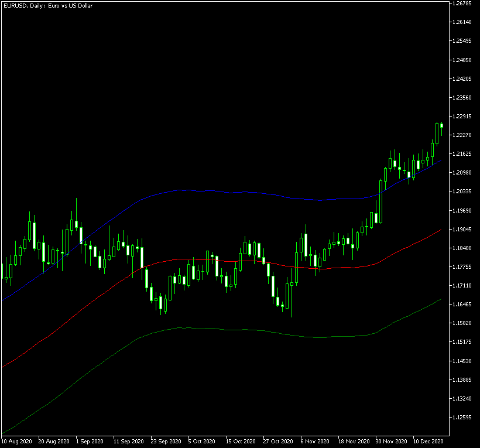Click the 15 Oct 2020 date label
Screen dimensions: 480x448
241,441
